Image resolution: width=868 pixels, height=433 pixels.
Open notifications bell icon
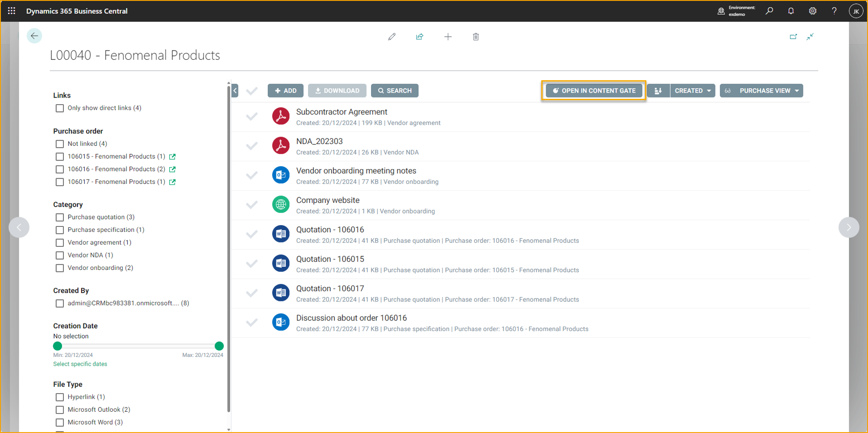pyautogui.click(x=791, y=11)
